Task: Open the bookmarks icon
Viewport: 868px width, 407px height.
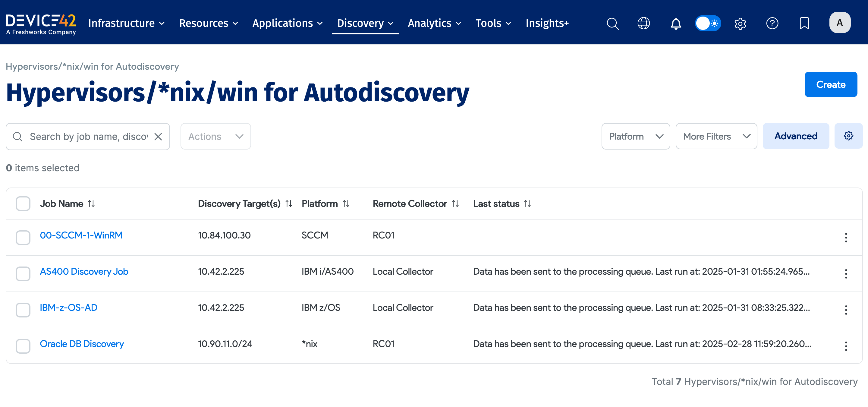Action: click(804, 23)
